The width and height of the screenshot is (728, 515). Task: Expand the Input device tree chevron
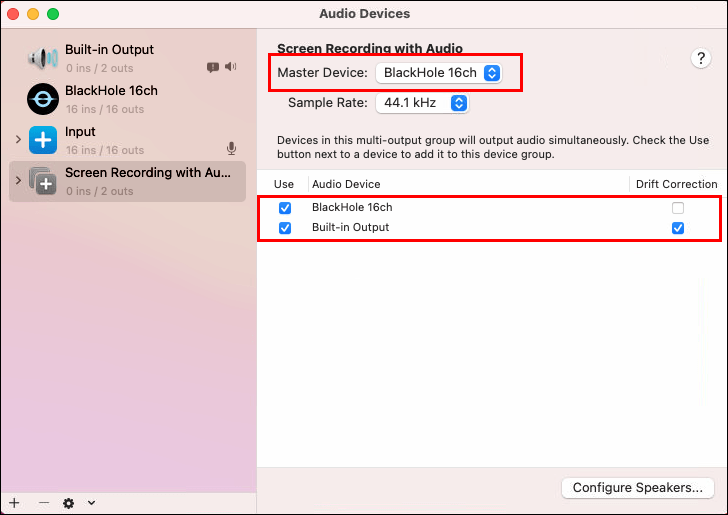18,139
